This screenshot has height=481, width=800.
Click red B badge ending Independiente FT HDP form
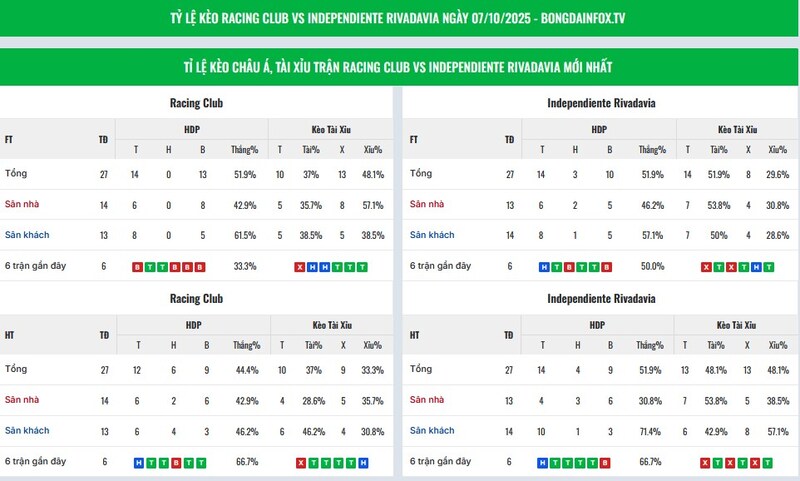point(606,267)
